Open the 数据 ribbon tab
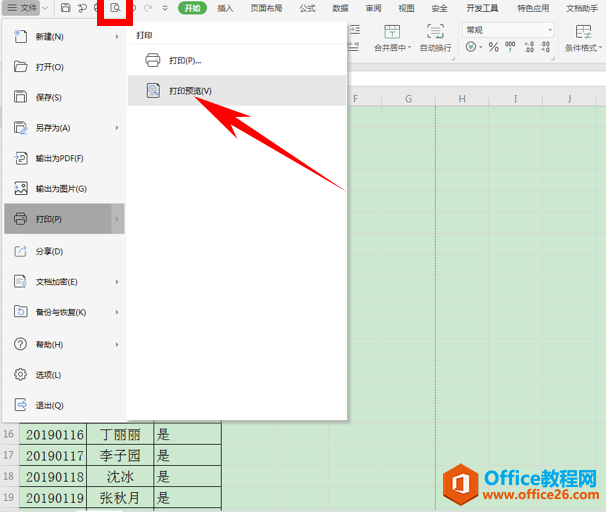 340,8
